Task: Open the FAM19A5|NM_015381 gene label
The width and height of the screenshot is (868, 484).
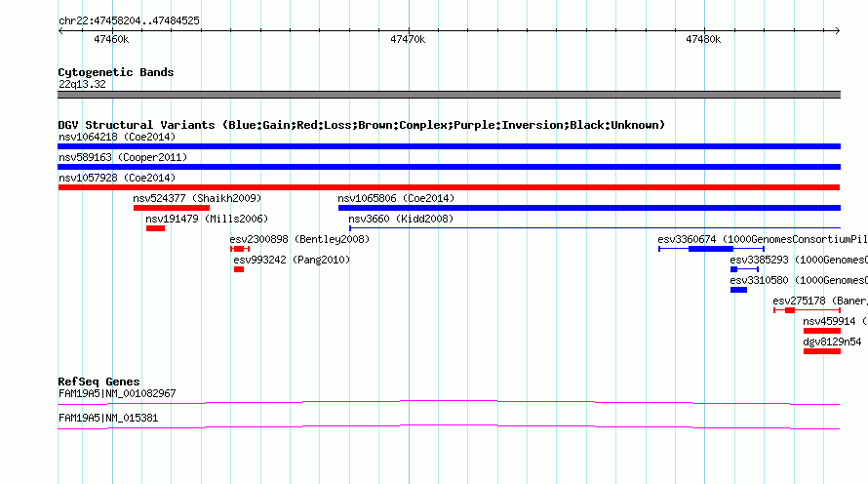Action: 108,418
